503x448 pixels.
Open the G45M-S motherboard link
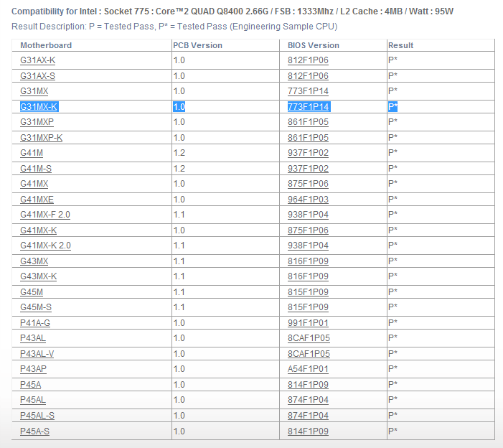tap(36, 307)
